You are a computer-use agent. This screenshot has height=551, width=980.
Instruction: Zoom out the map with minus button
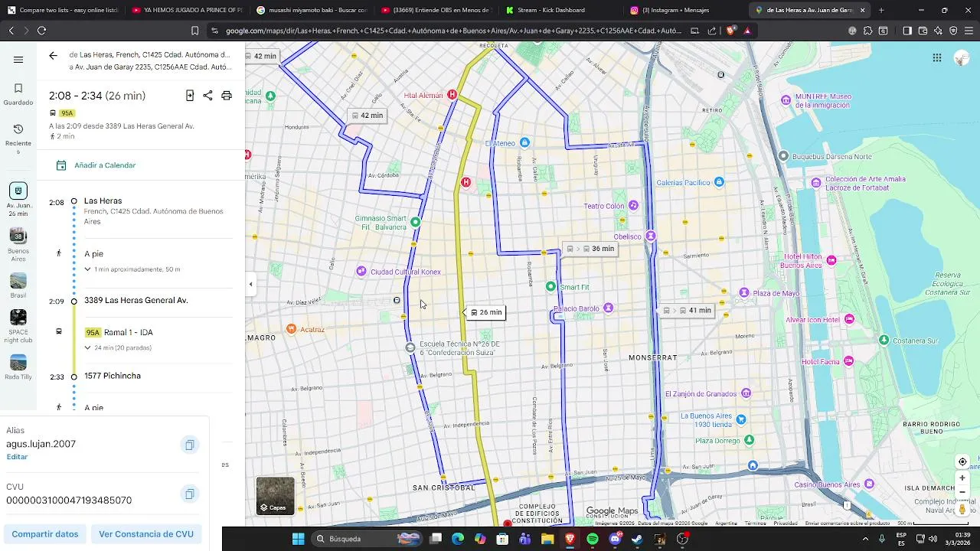click(x=962, y=492)
